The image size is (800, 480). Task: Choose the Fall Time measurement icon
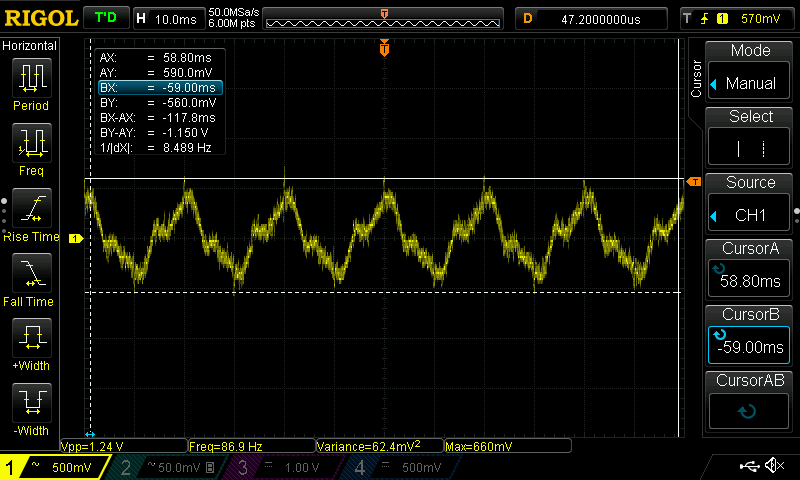pos(31,279)
